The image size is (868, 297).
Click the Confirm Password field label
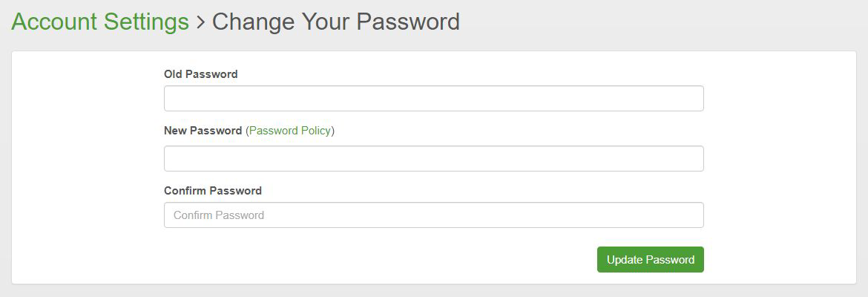pyautogui.click(x=212, y=191)
